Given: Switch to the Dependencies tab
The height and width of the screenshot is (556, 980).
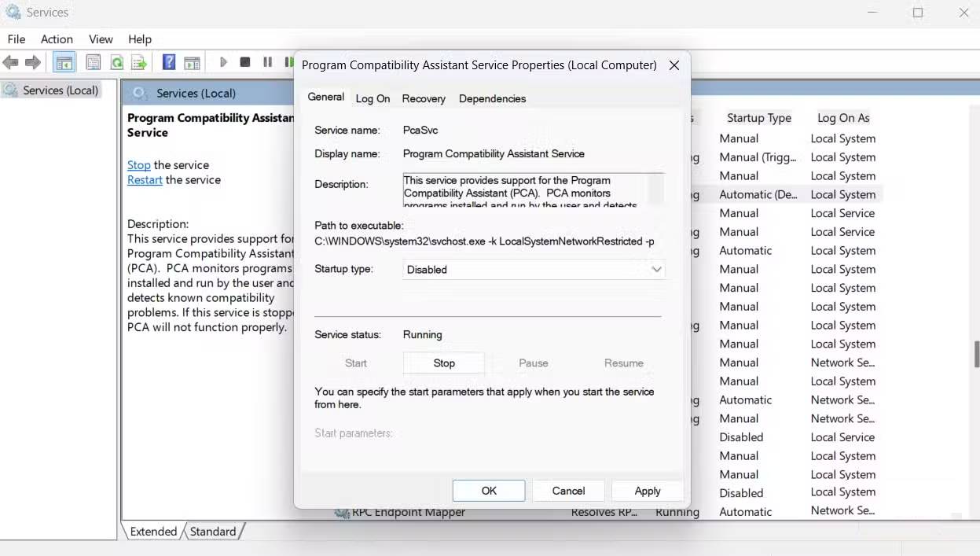Looking at the screenshot, I should pyautogui.click(x=492, y=98).
